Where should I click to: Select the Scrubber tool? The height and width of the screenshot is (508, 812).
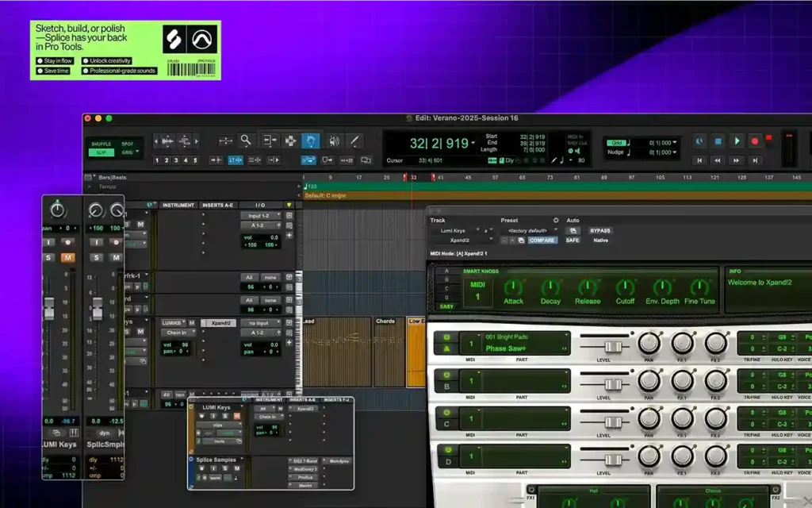point(332,141)
